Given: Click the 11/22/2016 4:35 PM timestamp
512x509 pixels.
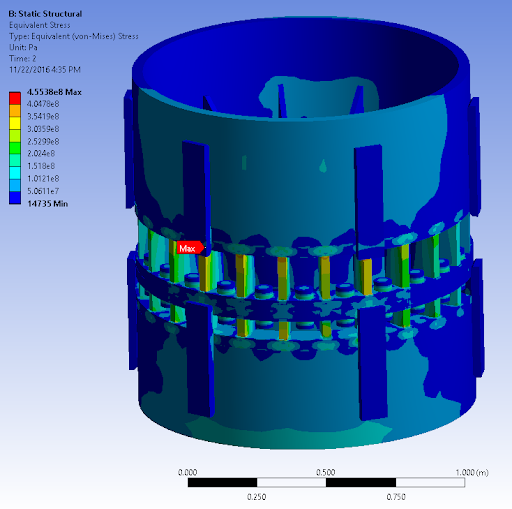Looking at the screenshot, I should (45, 70).
